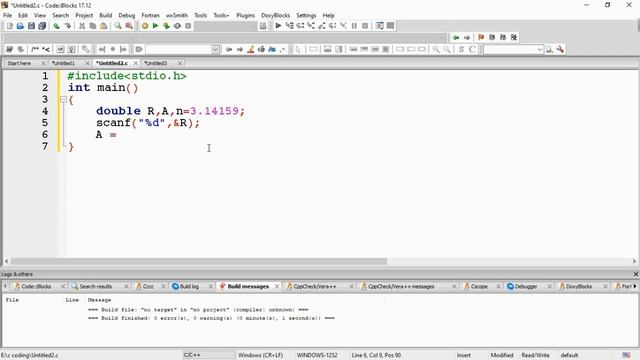Open the Cscope log tab
The width and height of the screenshot is (640, 360).
[x=479, y=287]
